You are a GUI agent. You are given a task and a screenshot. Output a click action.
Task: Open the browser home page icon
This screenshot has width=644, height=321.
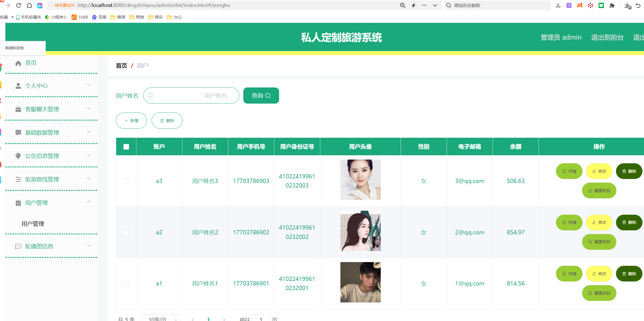[29, 5]
